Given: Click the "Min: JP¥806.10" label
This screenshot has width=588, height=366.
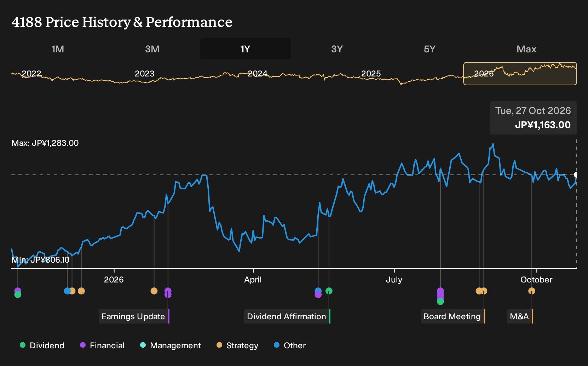Looking at the screenshot, I should pyautogui.click(x=41, y=260).
